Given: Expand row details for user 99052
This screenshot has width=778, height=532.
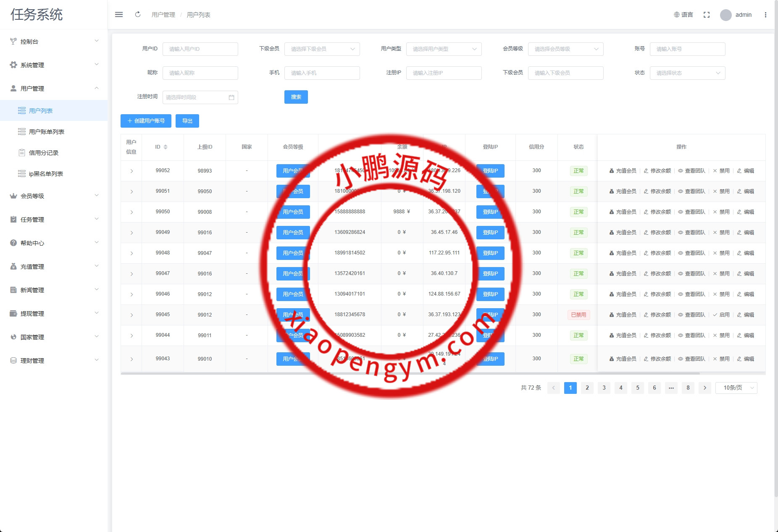Looking at the screenshot, I should [131, 171].
